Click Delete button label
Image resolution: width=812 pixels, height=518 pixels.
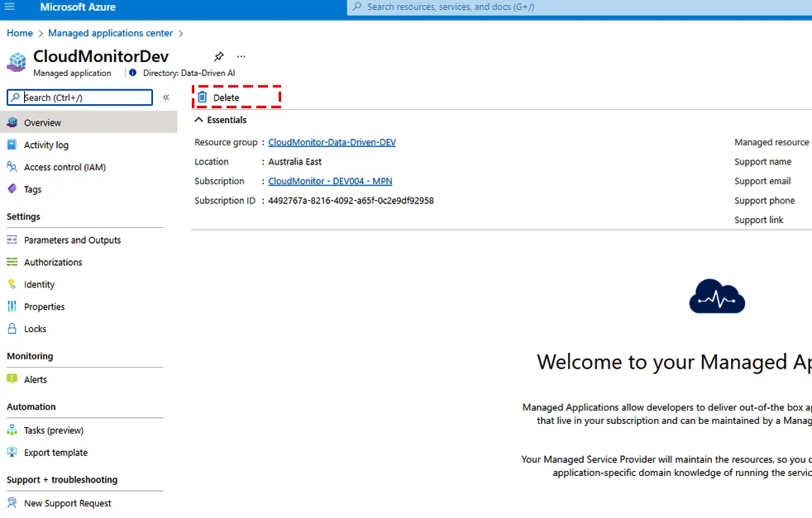click(227, 97)
